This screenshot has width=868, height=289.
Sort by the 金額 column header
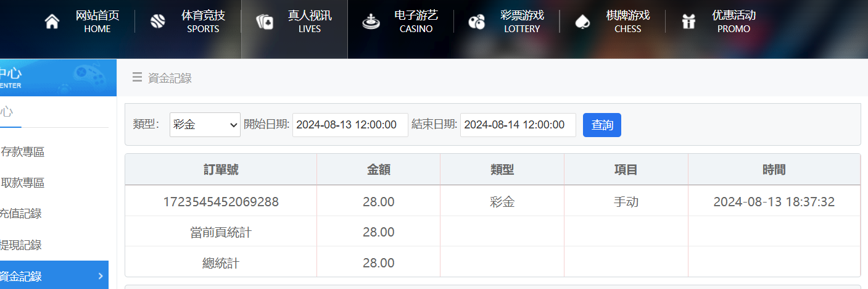pyautogui.click(x=378, y=170)
